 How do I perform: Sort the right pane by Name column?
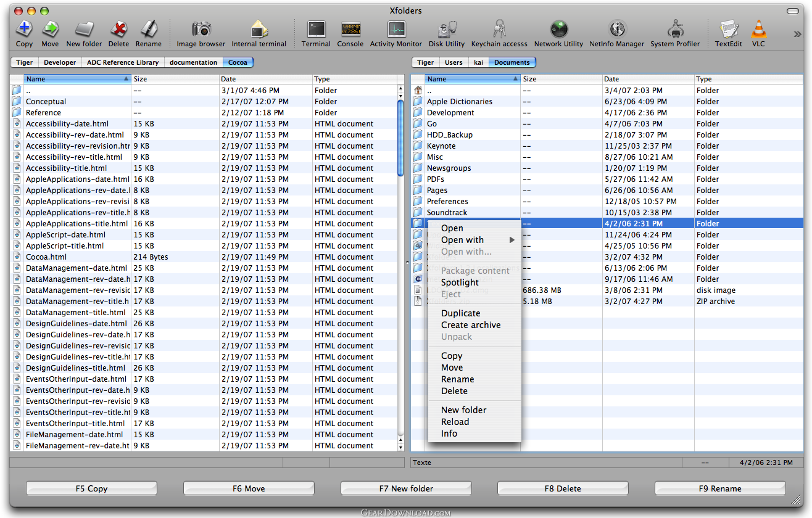click(473, 79)
